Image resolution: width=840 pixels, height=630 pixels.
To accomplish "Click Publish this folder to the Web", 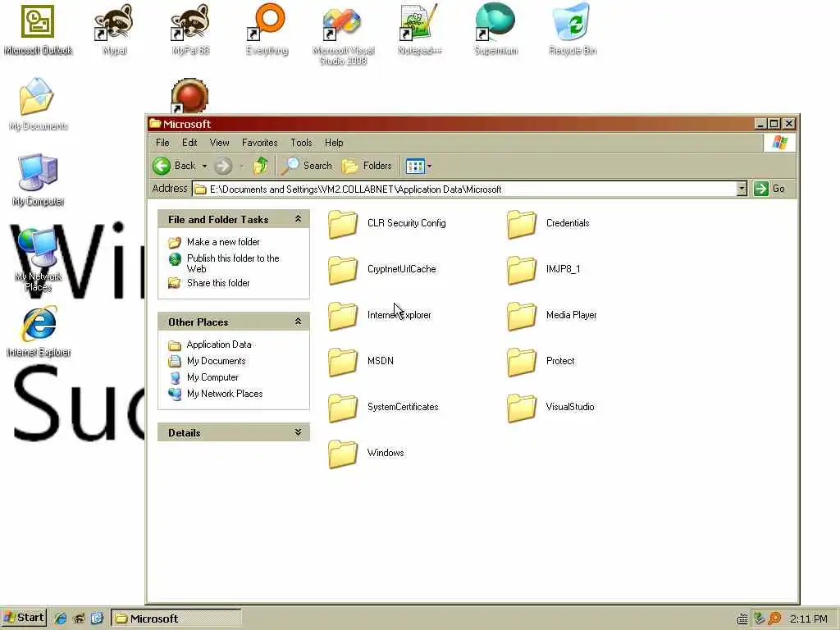I will click(x=233, y=263).
